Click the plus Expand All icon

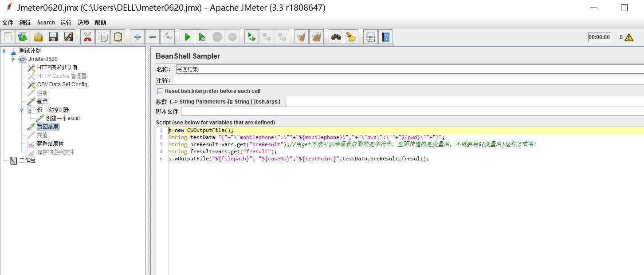click(137, 37)
